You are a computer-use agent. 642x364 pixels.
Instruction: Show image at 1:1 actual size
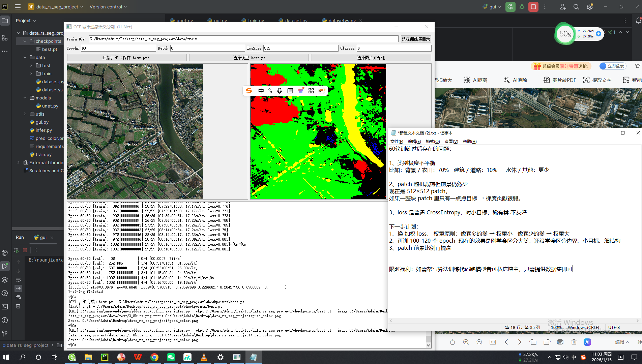pyautogui.click(x=493, y=342)
